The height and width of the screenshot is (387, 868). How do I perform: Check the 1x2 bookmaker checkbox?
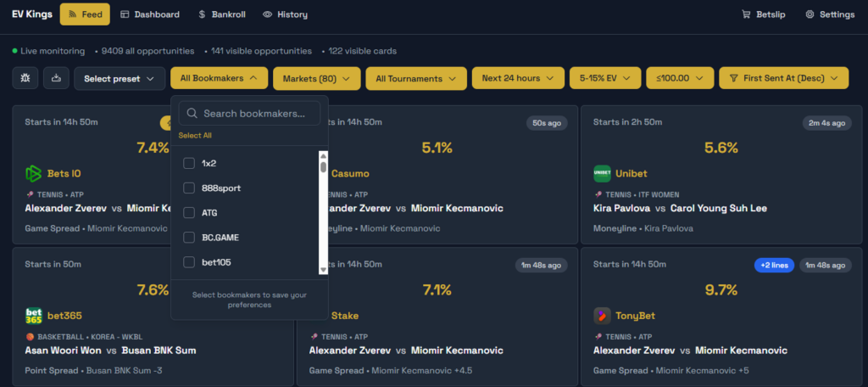[x=189, y=163]
